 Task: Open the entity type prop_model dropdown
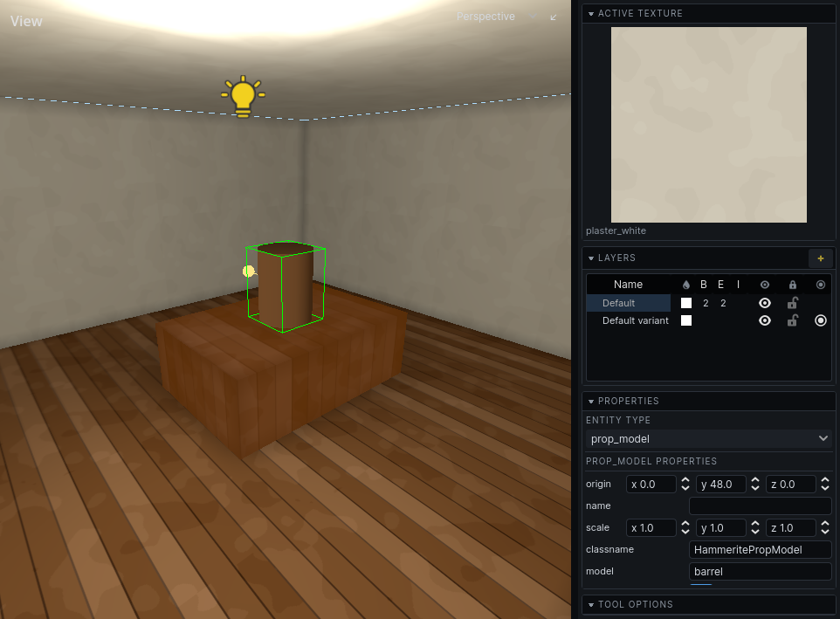pos(709,439)
